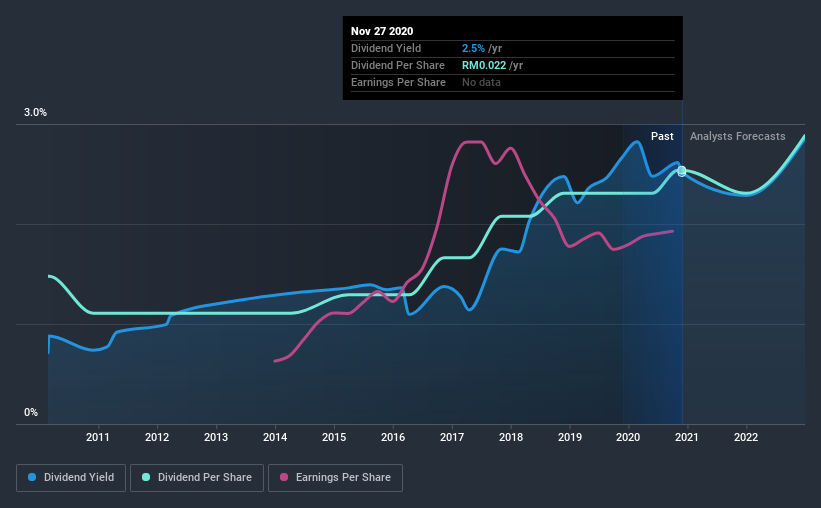This screenshot has height=508, width=821.
Task: Select the 2022 x-axis label
Action: point(746,437)
